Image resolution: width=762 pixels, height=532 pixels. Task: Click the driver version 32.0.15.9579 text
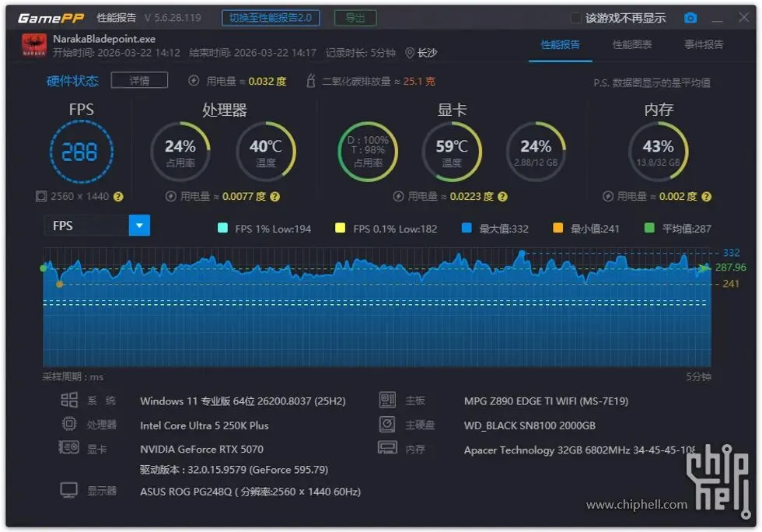click(234, 470)
